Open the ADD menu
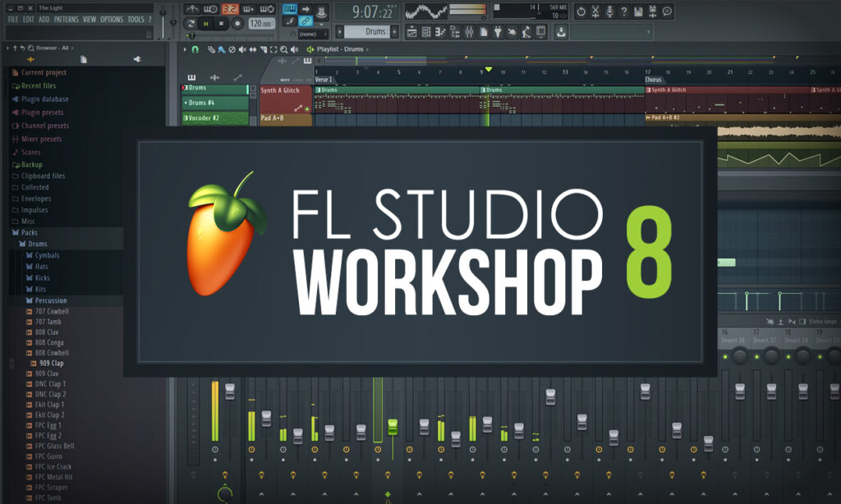 click(44, 20)
